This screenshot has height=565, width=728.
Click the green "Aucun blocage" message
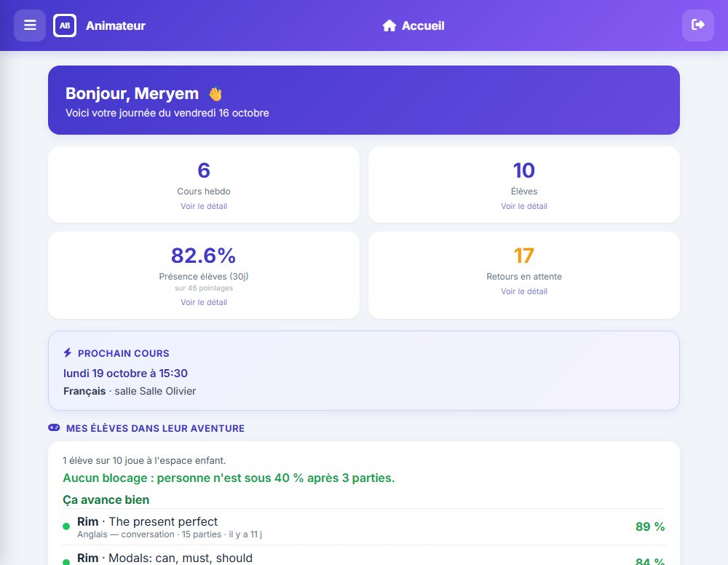tap(229, 478)
